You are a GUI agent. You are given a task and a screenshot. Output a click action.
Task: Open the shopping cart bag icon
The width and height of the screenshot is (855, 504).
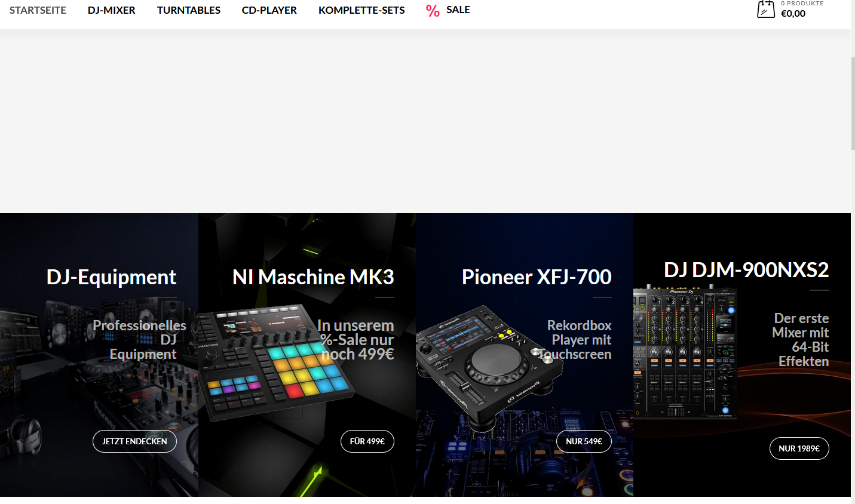[765, 9]
